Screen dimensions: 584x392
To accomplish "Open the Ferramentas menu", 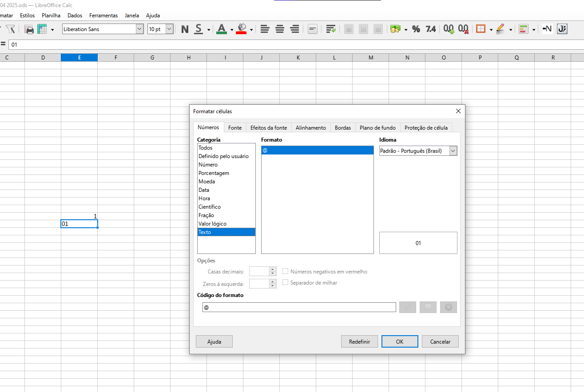I will click(103, 16).
